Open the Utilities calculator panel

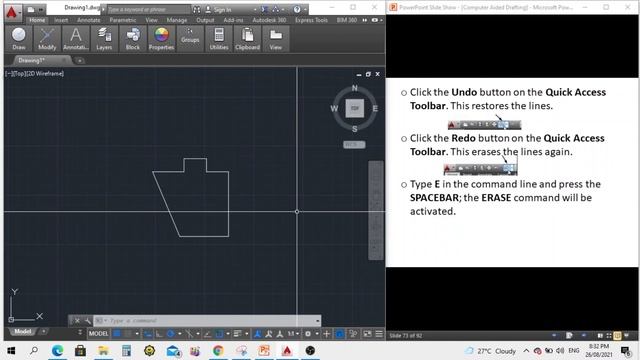point(219,39)
